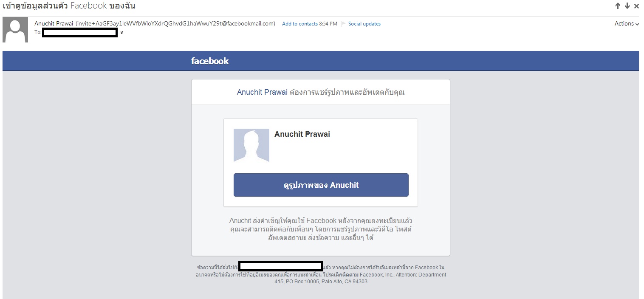644x299 pixels.
Task: Open Anuchit Prawai's silhouette profile picture
Action: 251,145
